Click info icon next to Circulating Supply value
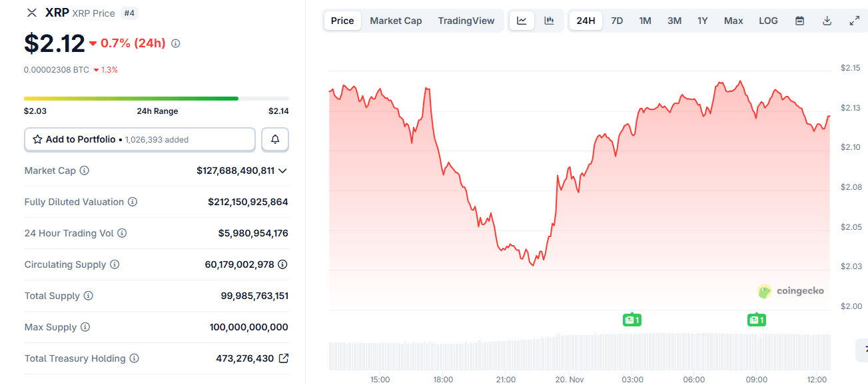This screenshot has width=868, height=385. [x=282, y=264]
